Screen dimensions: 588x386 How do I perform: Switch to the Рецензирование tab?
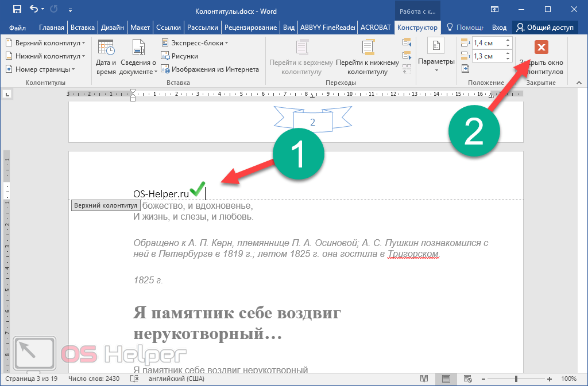(251, 27)
